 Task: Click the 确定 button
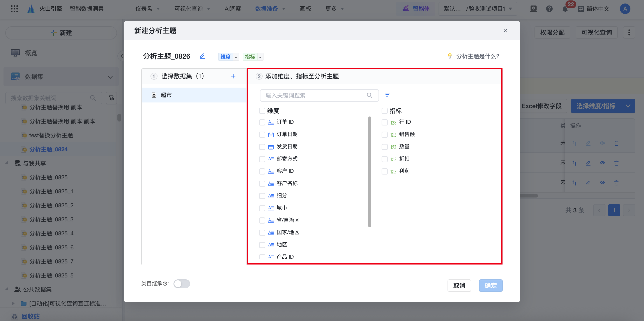click(x=490, y=286)
